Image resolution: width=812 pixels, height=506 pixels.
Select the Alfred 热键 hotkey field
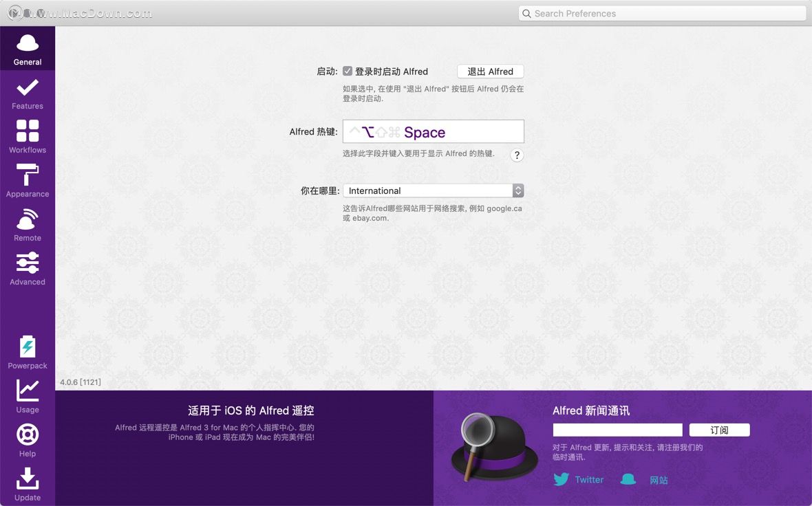[434, 132]
